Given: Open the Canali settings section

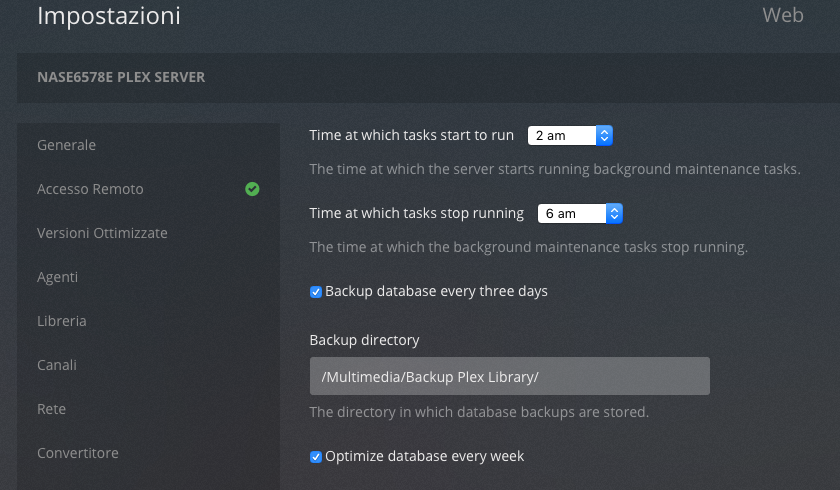Looking at the screenshot, I should point(56,365).
